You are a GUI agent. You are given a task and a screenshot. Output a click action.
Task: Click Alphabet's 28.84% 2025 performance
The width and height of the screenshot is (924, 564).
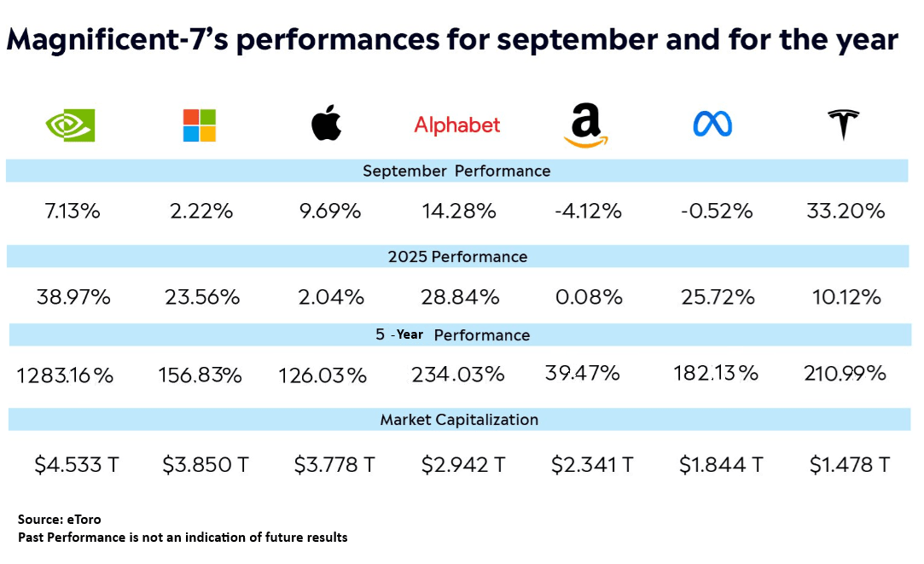[x=460, y=297]
